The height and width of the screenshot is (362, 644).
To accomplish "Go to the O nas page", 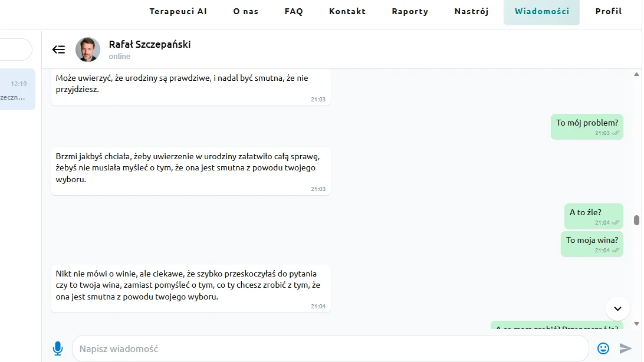I will (246, 11).
